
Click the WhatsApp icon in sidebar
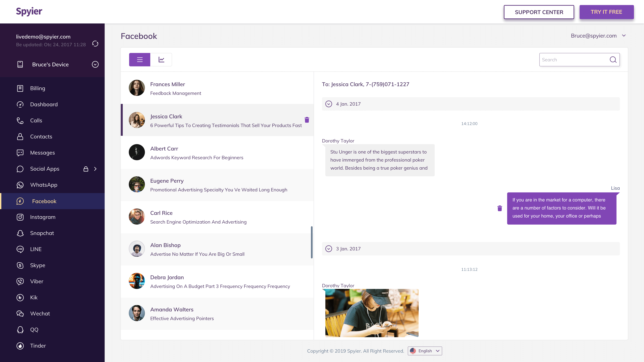pyautogui.click(x=20, y=185)
